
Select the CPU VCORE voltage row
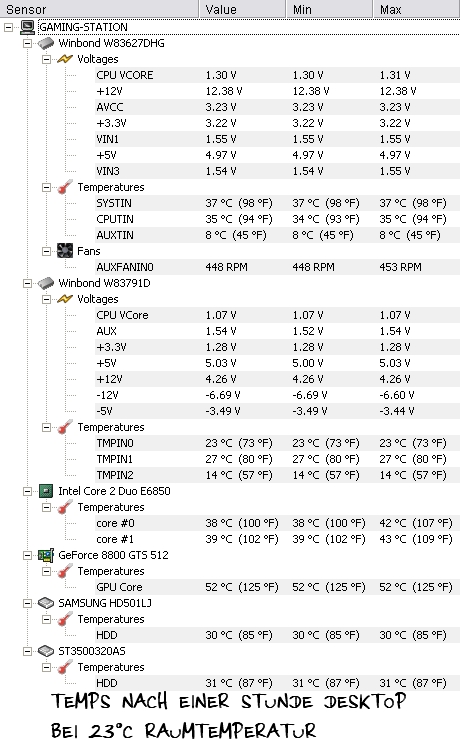[x=277, y=75]
